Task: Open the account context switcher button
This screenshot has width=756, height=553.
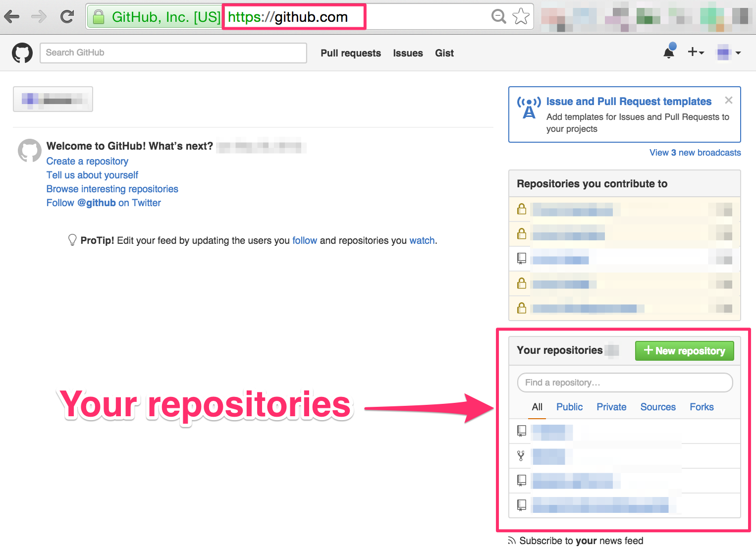Action: (x=53, y=99)
